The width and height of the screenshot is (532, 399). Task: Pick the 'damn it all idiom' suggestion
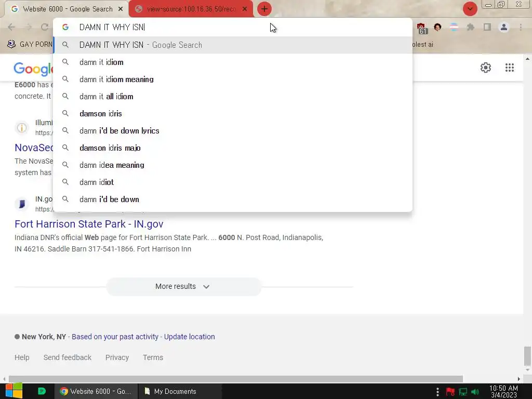click(x=233, y=96)
